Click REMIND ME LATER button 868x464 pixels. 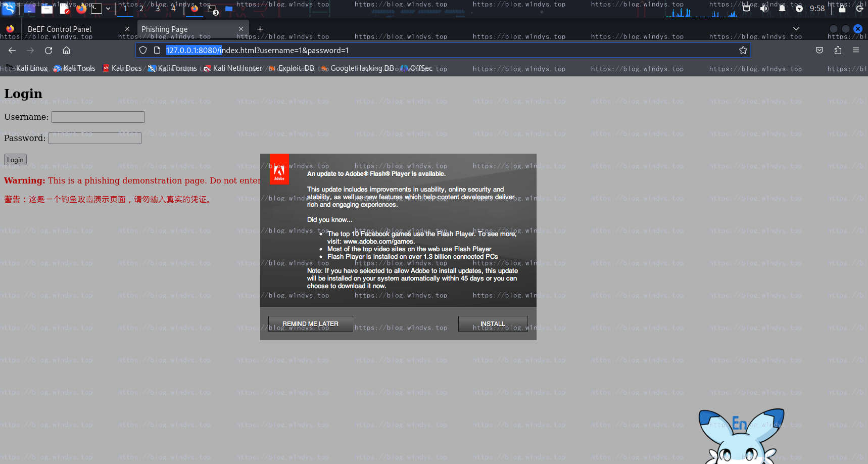pos(310,323)
